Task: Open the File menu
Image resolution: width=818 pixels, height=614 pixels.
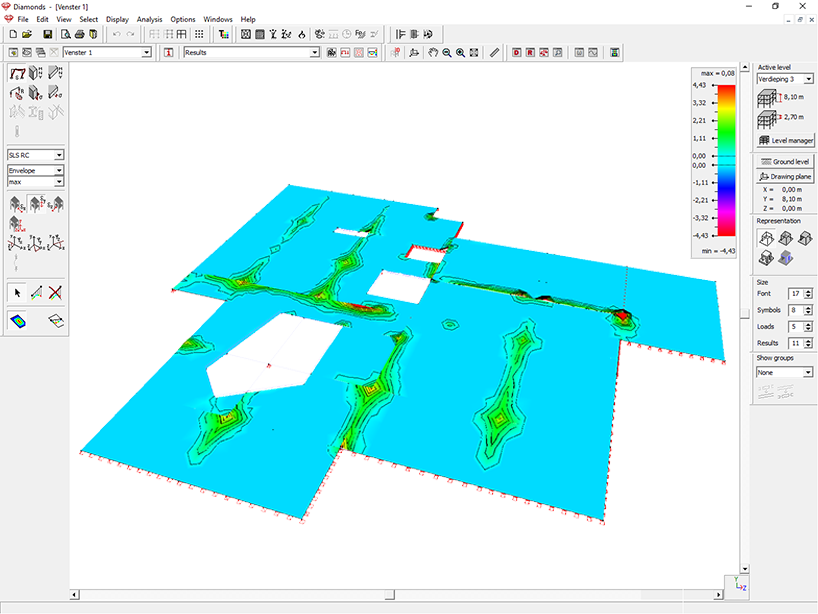Action: click(x=23, y=19)
